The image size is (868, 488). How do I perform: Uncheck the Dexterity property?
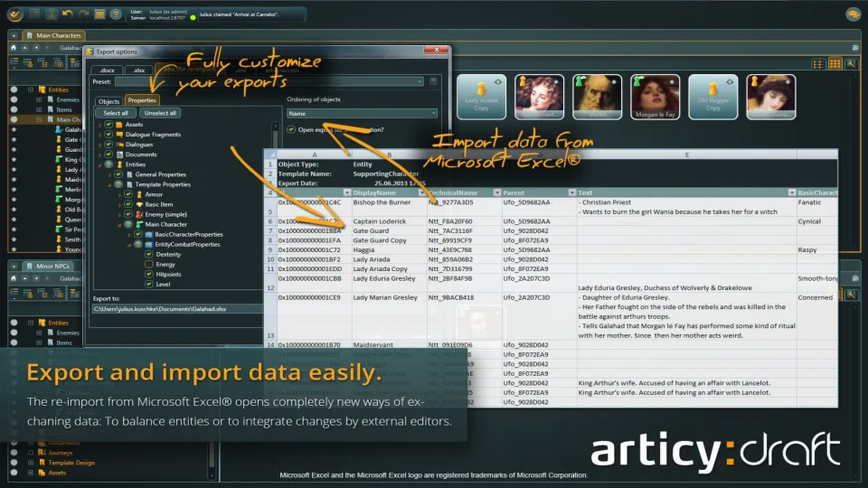(x=149, y=254)
